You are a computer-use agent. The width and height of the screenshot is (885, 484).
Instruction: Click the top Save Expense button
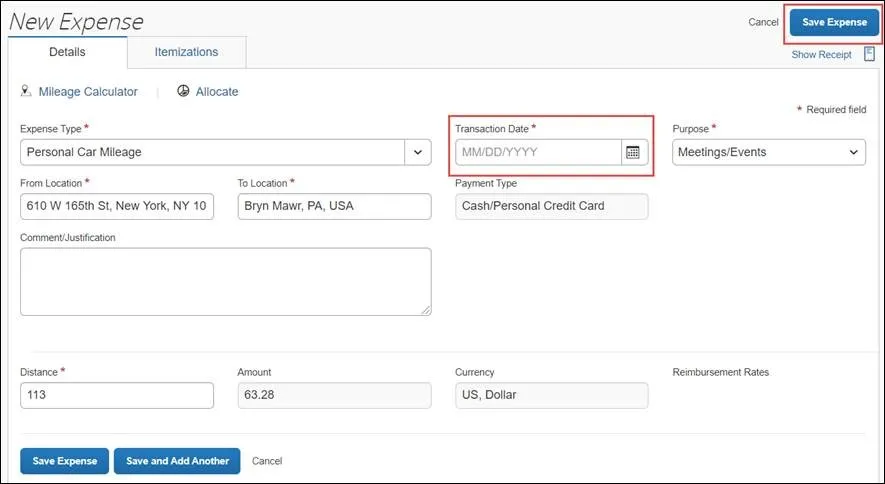(x=834, y=23)
